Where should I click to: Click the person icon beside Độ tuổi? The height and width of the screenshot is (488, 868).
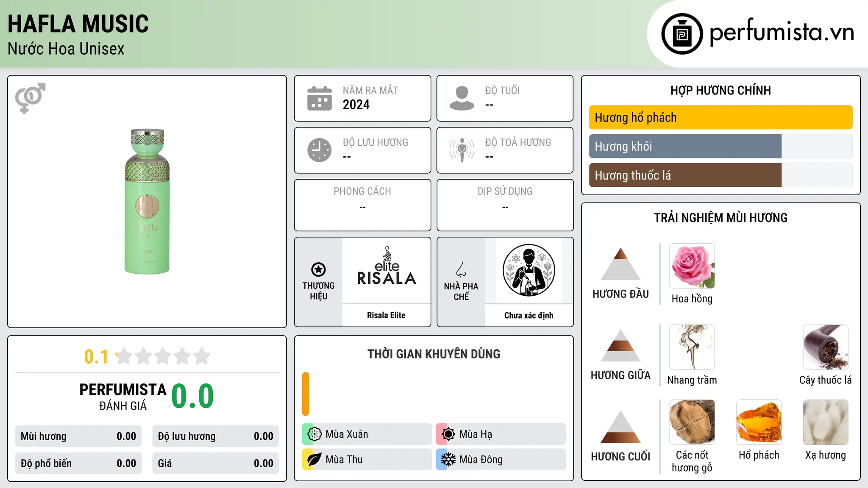(462, 98)
